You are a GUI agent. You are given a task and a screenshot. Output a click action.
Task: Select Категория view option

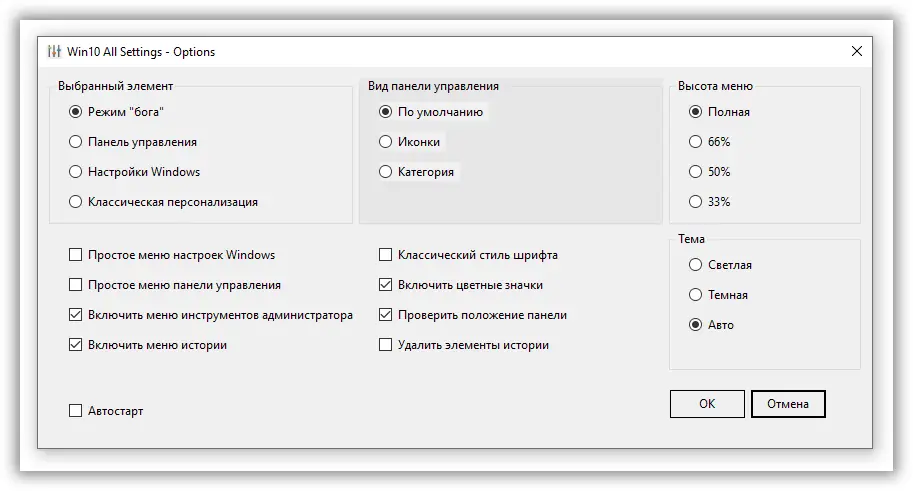coord(386,172)
